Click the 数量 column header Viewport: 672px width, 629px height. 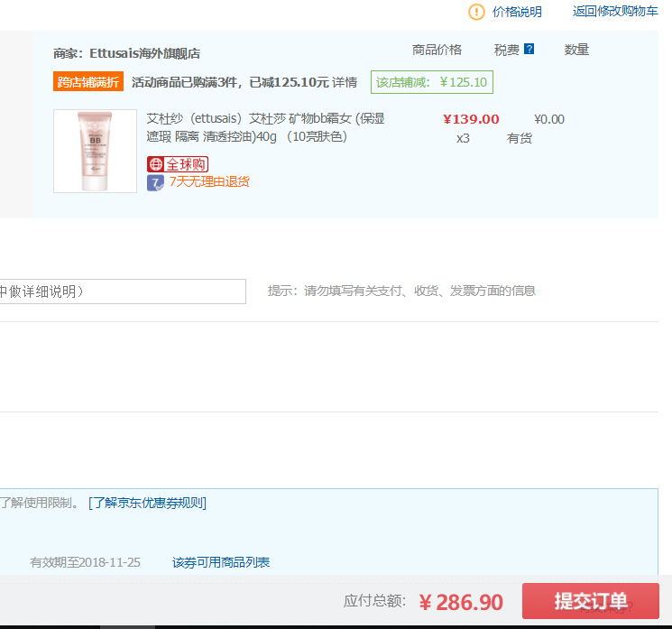coord(576,50)
